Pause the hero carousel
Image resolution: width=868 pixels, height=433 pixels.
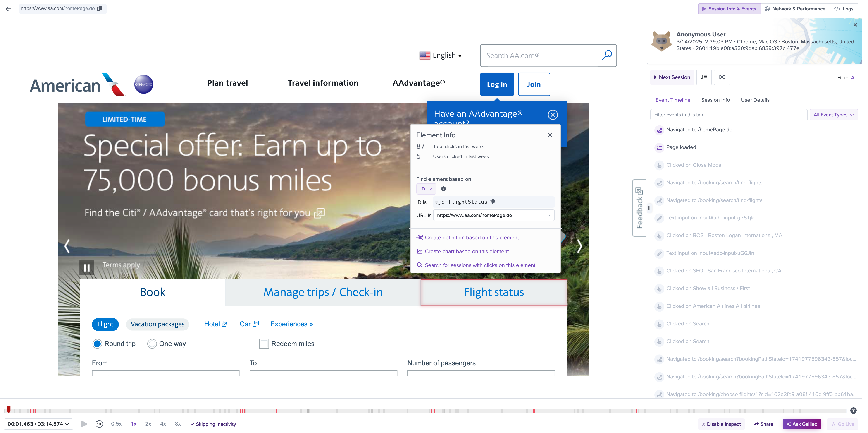(87, 267)
